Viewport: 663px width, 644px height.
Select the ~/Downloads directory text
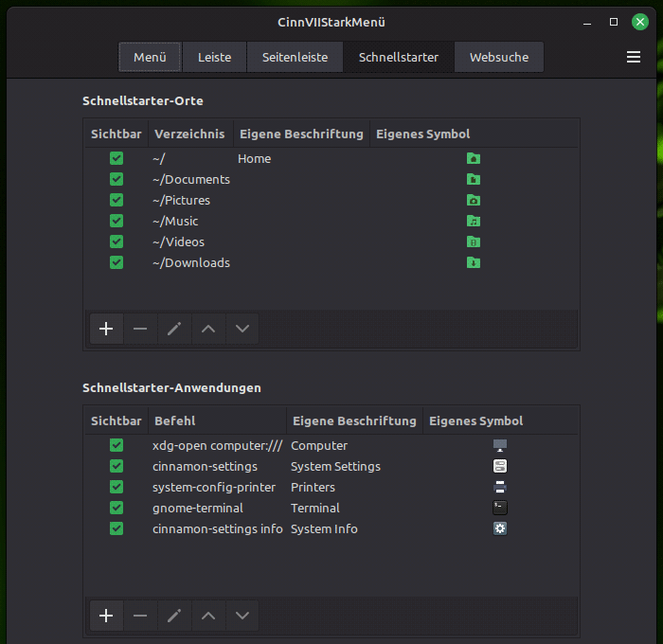191,262
